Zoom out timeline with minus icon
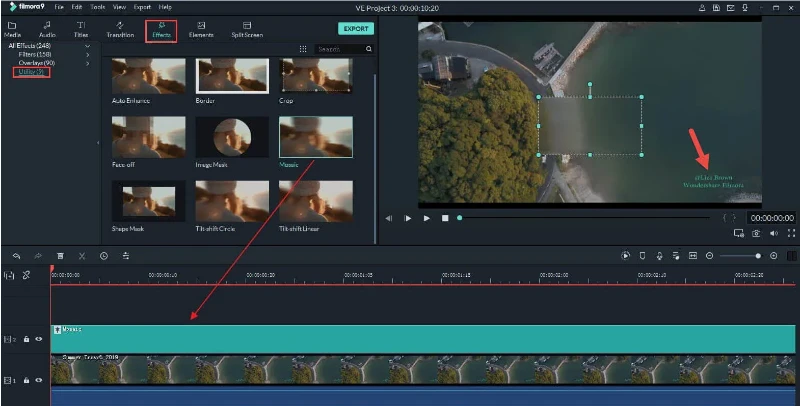The height and width of the screenshot is (406, 800). [709, 256]
